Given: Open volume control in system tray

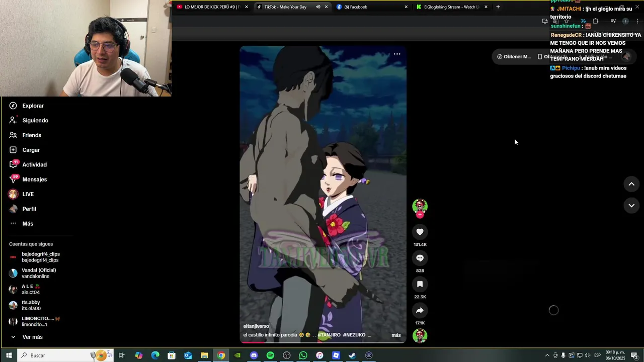Looking at the screenshot, I should click(587, 355).
